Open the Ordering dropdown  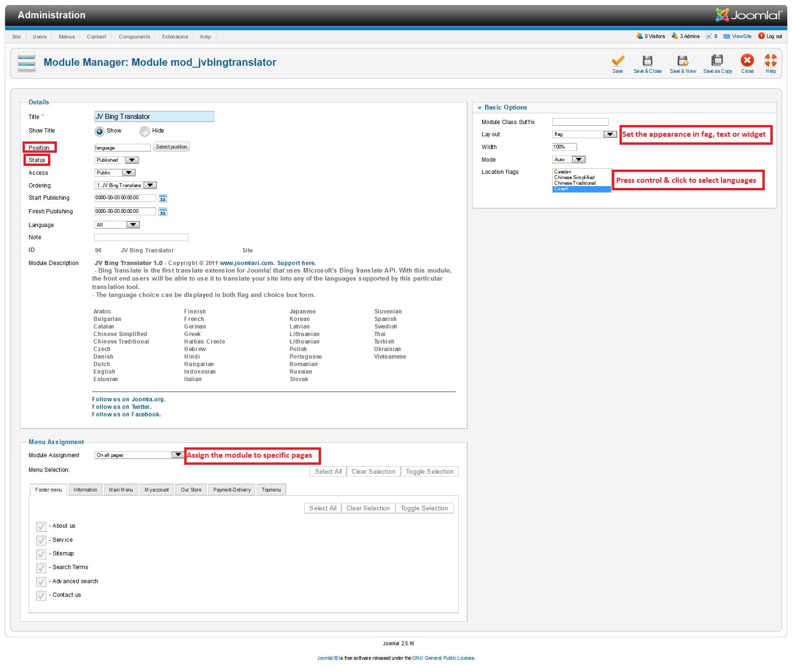[x=125, y=186]
